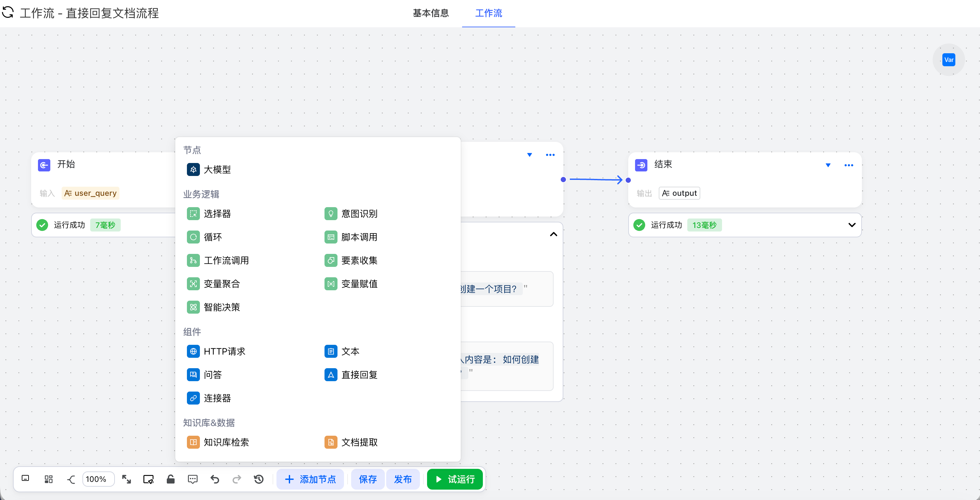Image resolution: width=980 pixels, height=500 pixels.
Task: Collapse the middle node's result panel
Action: (x=553, y=234)
